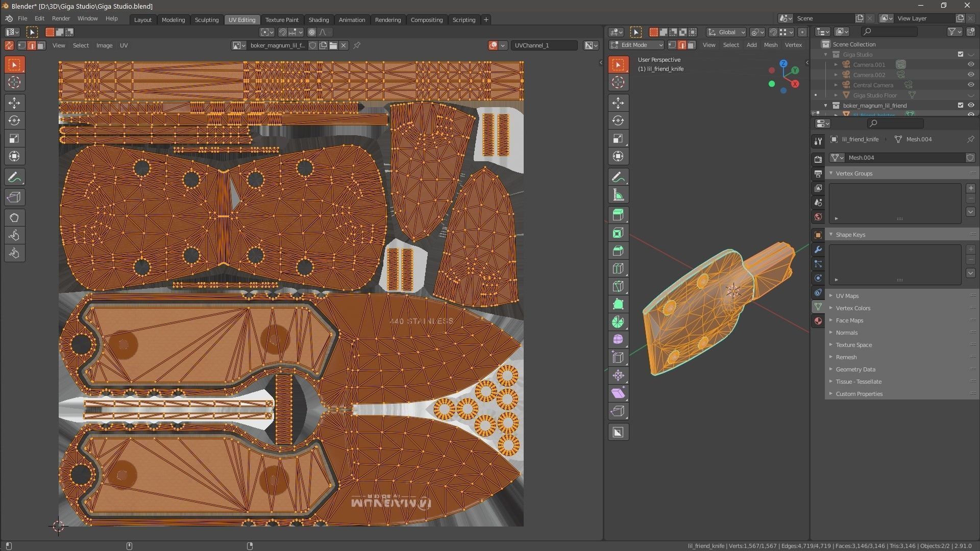Open the UV menu in the UV editor header

point(124,45)
